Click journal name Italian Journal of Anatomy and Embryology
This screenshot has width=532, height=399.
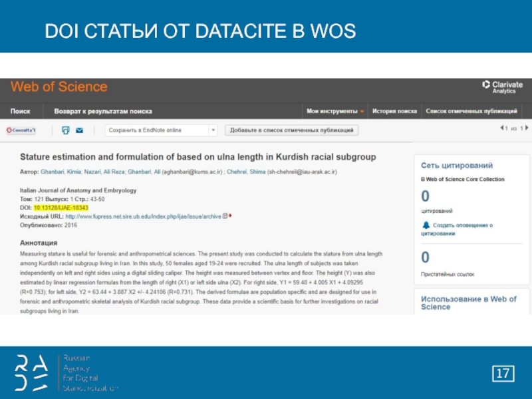tap(78, 190)
